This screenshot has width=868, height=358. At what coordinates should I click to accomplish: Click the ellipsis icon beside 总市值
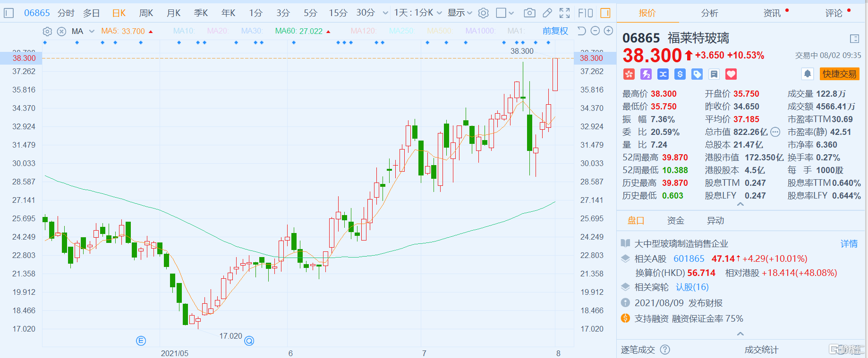click(775, 132)
